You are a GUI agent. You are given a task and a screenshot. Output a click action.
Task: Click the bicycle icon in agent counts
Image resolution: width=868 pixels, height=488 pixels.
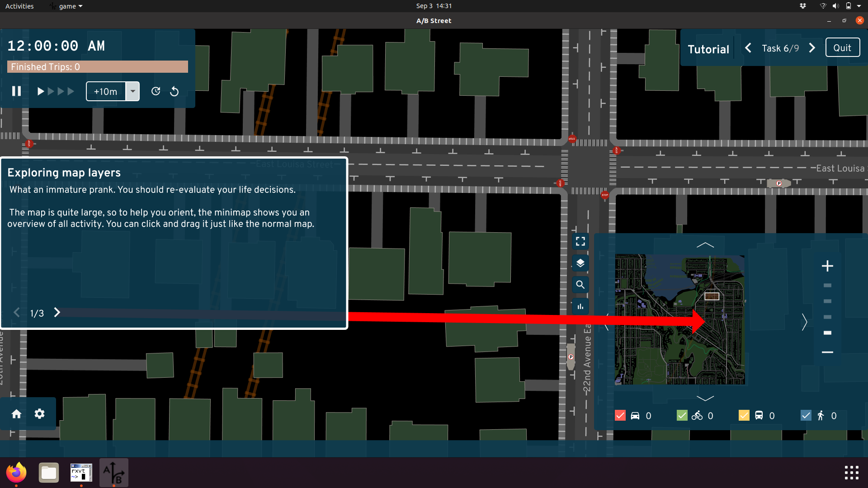697,416
